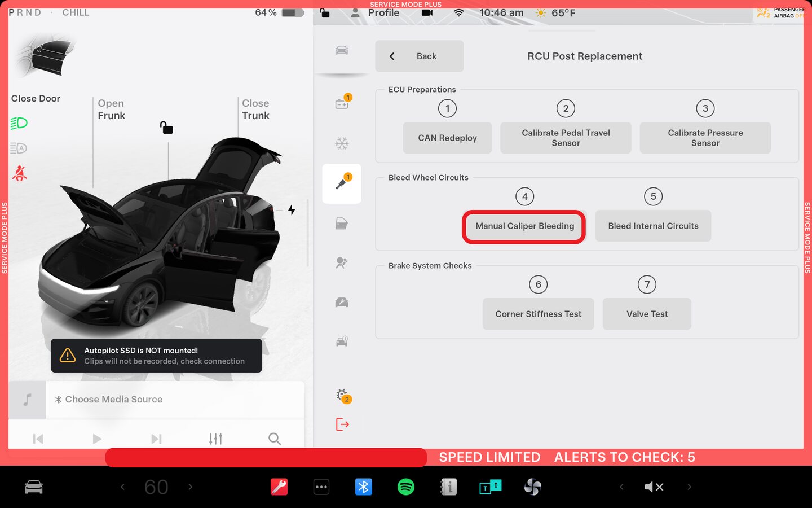This screenshot has height=508, width=812.
Task: Toggle the headlights indicator icon
Action: point(19,123)
